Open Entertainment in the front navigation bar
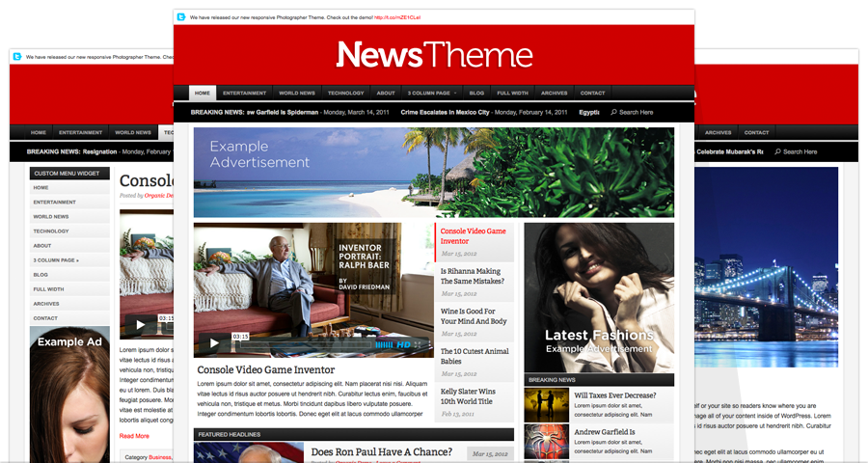This screenshot has width=868, height=463. 244,93
